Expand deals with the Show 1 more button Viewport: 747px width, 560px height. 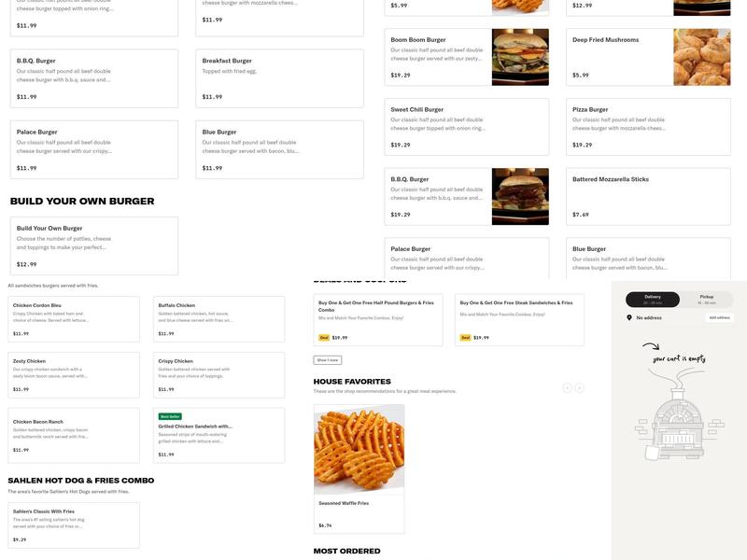(x=328, y=360)
